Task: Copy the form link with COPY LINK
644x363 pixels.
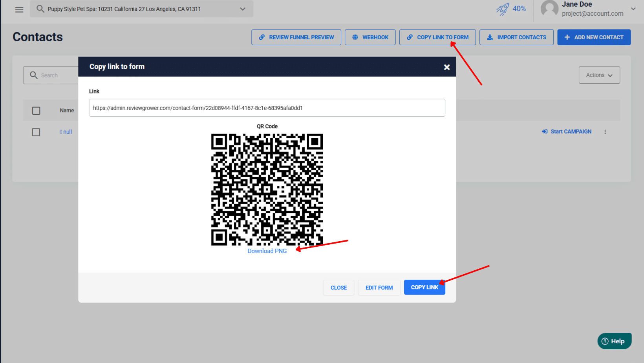Action: [x=424, y=288]
